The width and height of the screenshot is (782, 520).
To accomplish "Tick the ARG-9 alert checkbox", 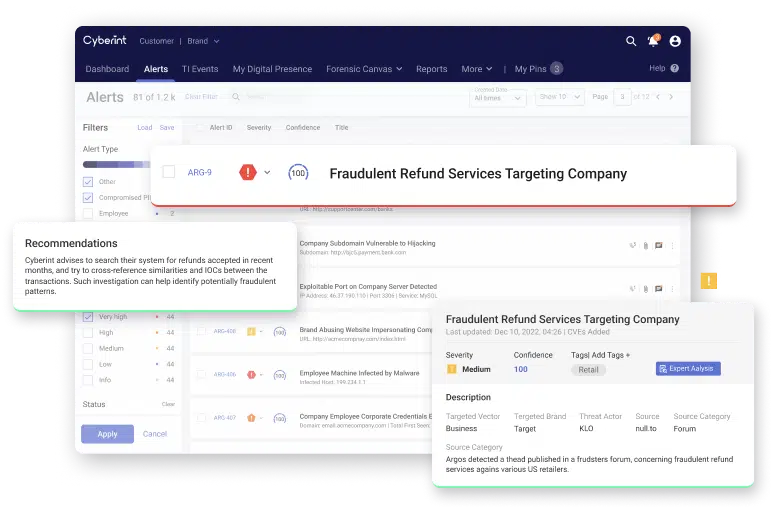I will (x=168, y=173).
